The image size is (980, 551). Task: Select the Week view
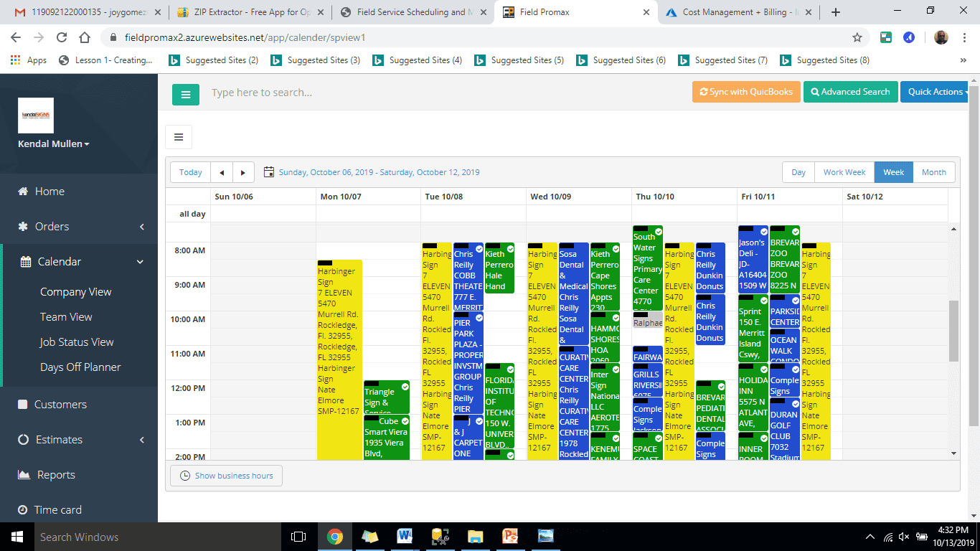(x=893, y=172)
